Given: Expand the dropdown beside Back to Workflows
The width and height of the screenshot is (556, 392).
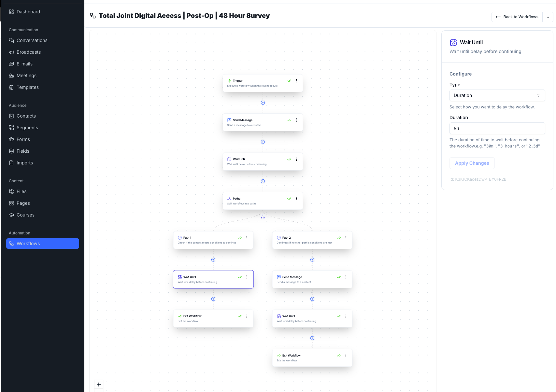Looking at the screenshot, I should pyautogui.click(x=548, y=17).
